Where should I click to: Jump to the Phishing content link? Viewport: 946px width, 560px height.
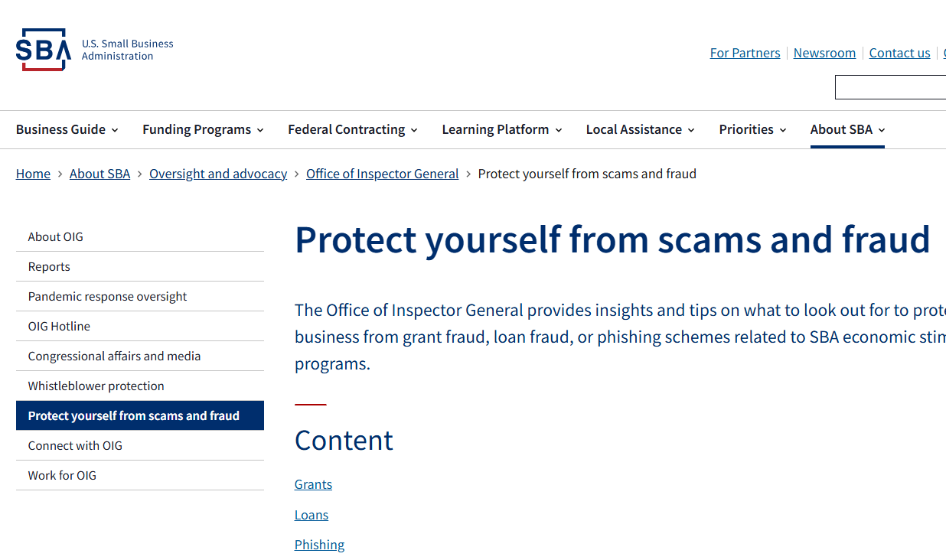[x=319, y=545]
